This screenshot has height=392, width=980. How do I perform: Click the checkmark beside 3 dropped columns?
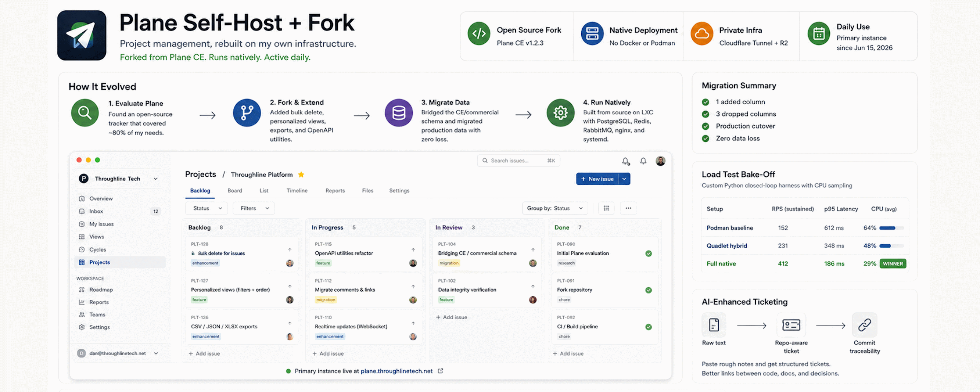click(x=705, y=114)
